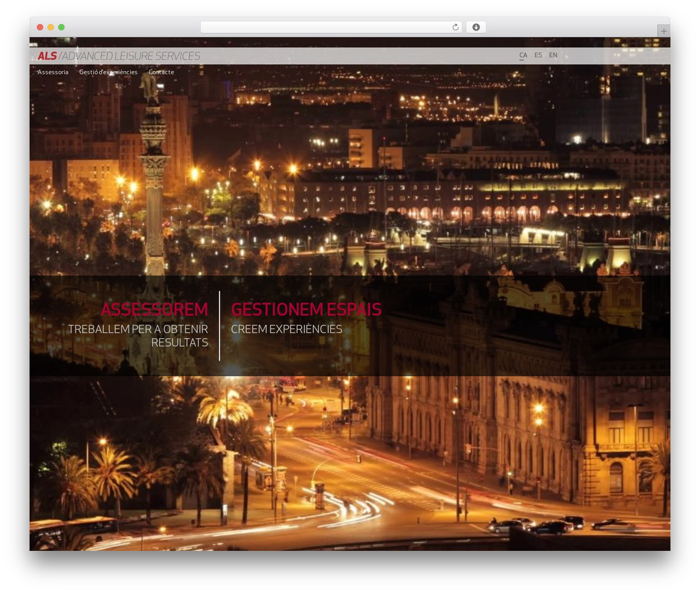
Task: Open the GESTIONEM ESPAIS heading
Action: (306, 309)
